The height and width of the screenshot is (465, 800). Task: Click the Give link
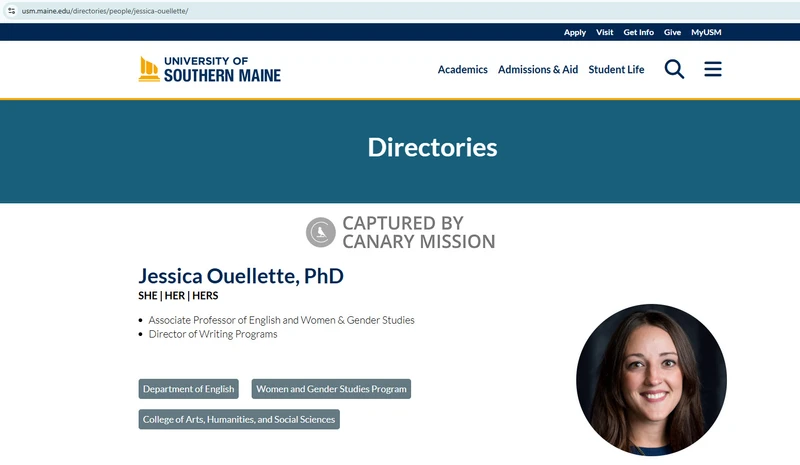pos(672,32)
